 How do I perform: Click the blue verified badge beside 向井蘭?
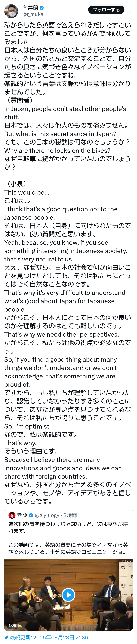pos(42,8)
